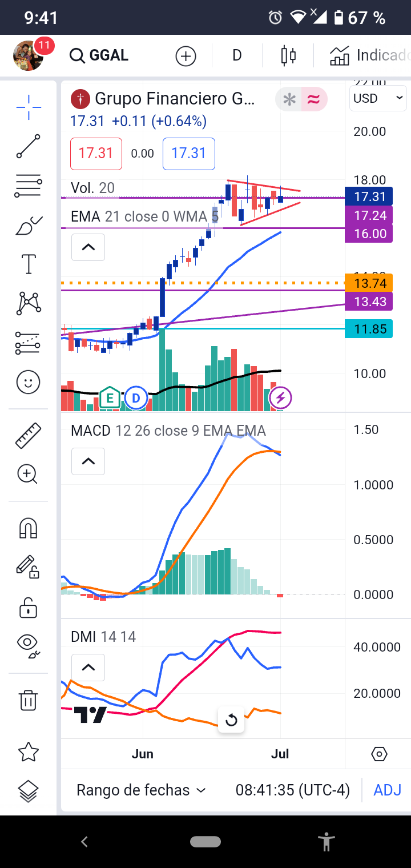This screenshot has height=868, width=411.
Task: Select the text annotation tool
Action: coord(28,264)
